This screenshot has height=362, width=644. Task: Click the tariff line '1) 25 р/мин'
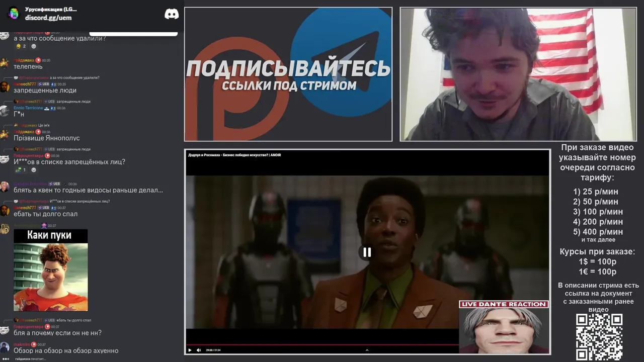(596, 192)
